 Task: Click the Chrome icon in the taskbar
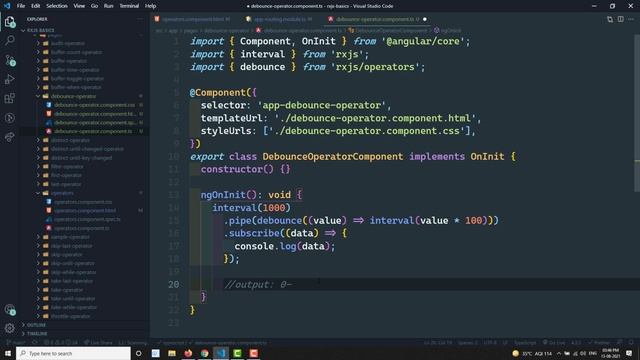204,353
